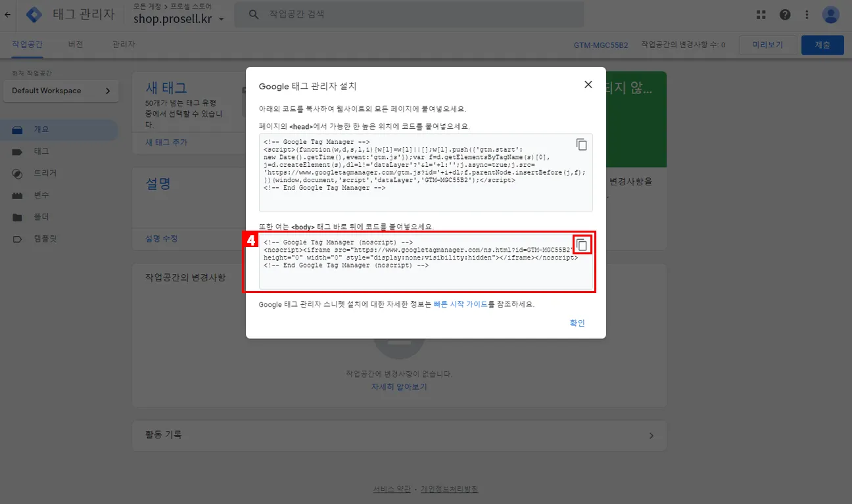Click the 태그 tag sidebar icon
This screenshot has width=852, height=504.
click(18, 152)
